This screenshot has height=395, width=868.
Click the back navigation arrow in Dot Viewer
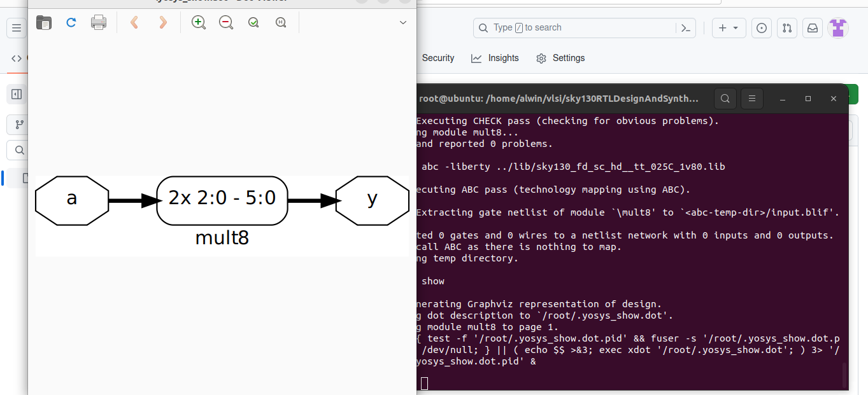coord(134,22)
